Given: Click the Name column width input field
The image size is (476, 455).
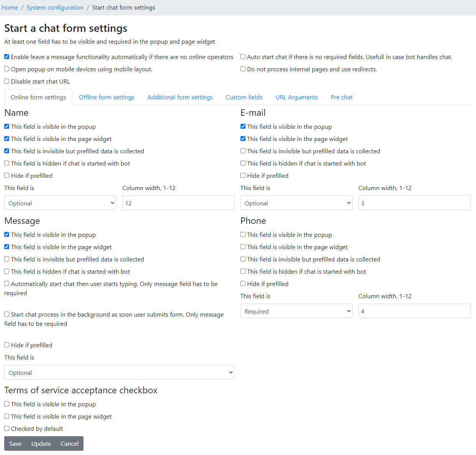Looking at the screenshot, I should 178,203.
